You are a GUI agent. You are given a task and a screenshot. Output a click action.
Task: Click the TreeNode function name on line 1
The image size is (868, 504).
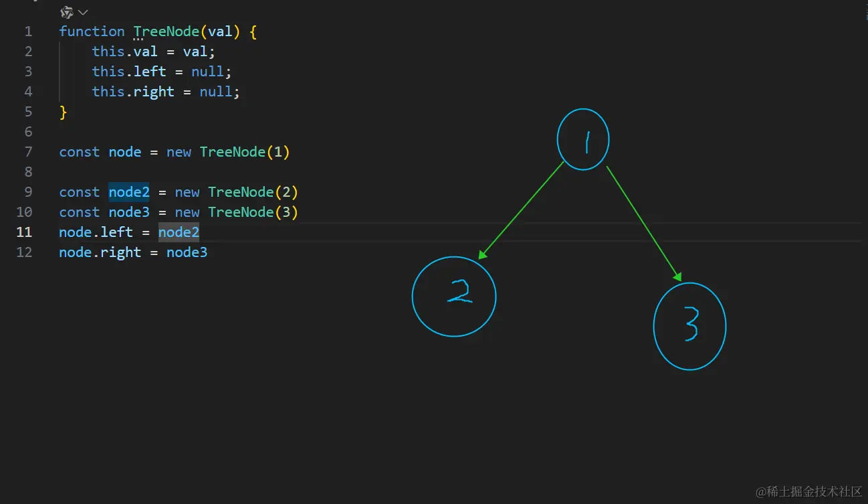[166, 31]
